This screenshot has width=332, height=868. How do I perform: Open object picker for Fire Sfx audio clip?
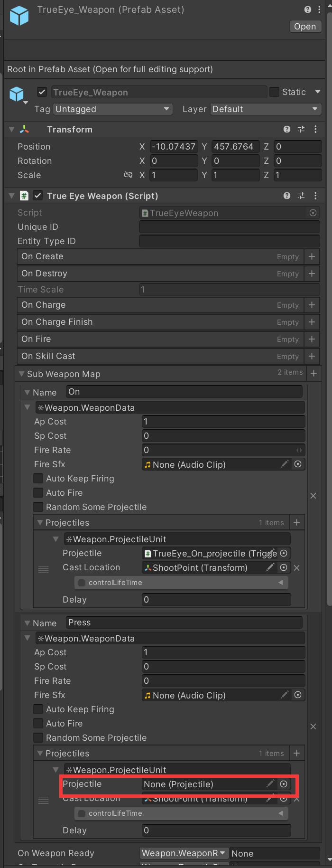point(298,464)
